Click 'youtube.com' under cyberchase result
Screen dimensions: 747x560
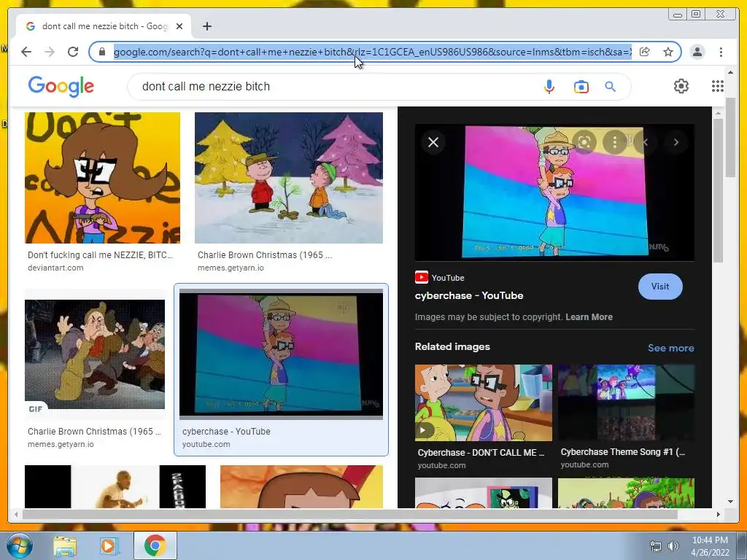tap(206, 444)
